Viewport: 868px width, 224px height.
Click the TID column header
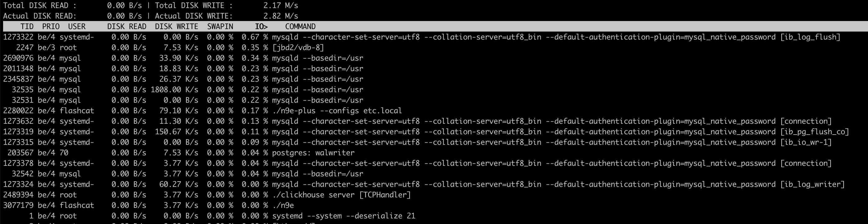point(27,27)
